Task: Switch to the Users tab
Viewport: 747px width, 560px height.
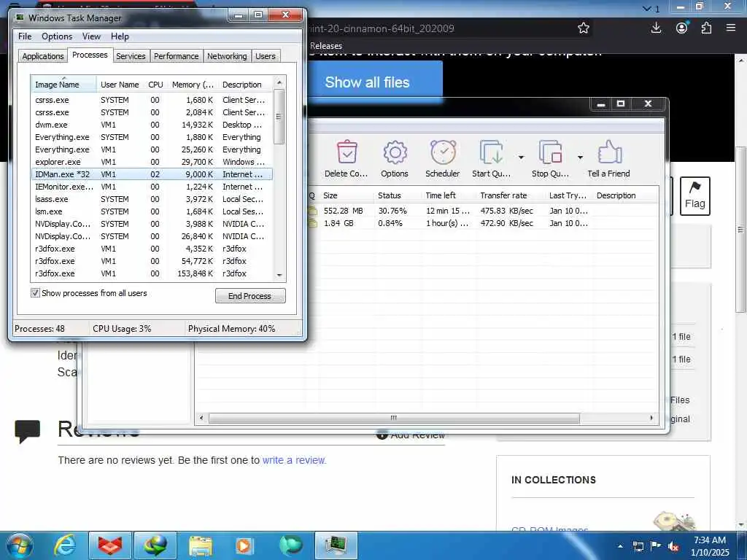Action: [x=266, y=56]
